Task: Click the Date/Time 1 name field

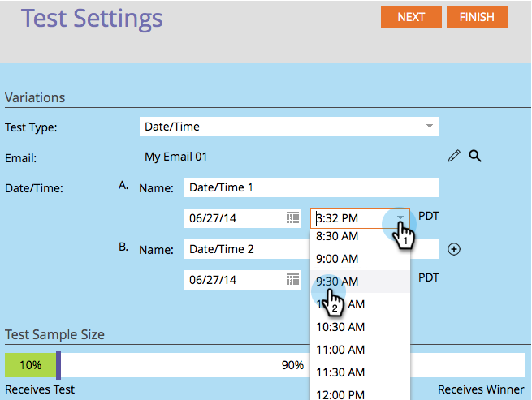Action: pyautogui.click(x=311, y=187)
